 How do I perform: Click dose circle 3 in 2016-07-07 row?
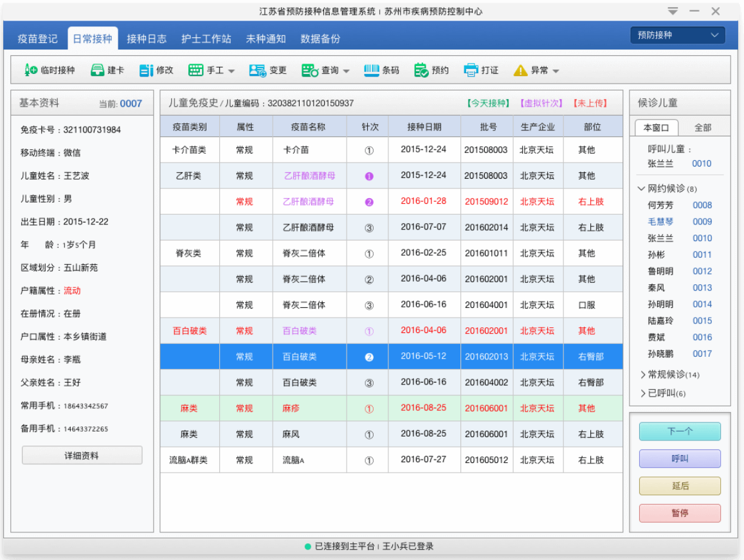click(368, 228)
